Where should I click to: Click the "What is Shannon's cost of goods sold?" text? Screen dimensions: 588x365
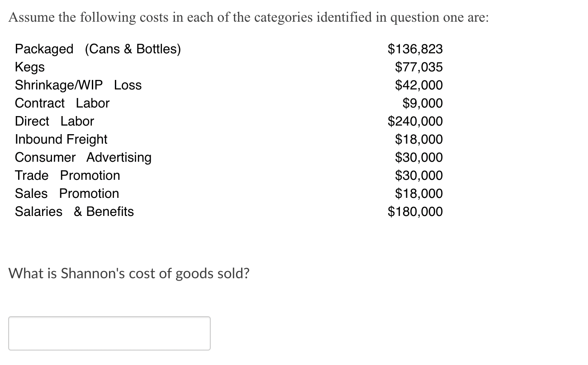click(x=129, y=273)
